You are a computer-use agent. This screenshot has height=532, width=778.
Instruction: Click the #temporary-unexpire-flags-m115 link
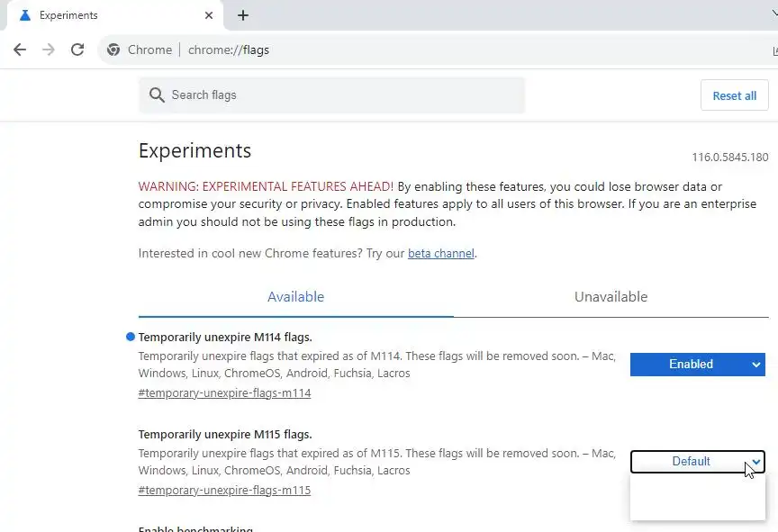pyautogui.click(x=224, y=490)
